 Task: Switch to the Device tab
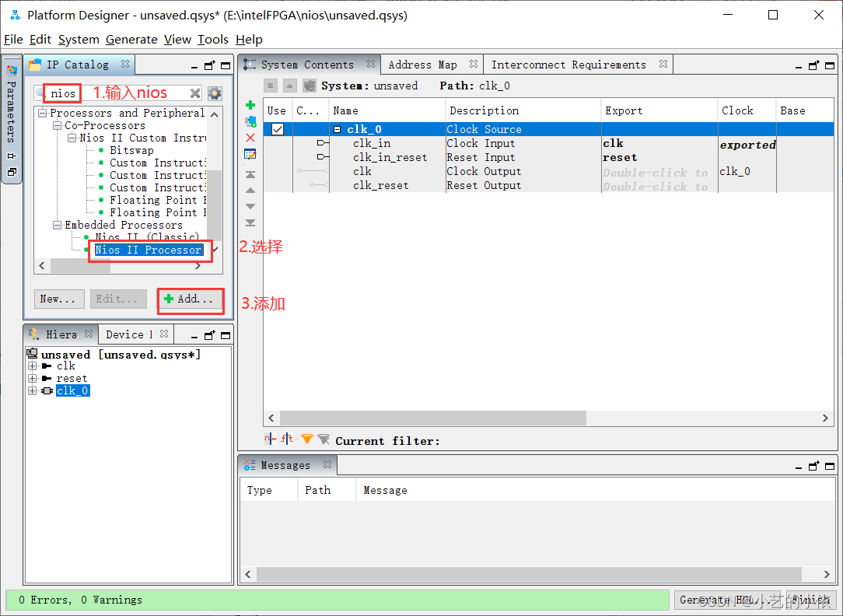(x=128, y=334)
